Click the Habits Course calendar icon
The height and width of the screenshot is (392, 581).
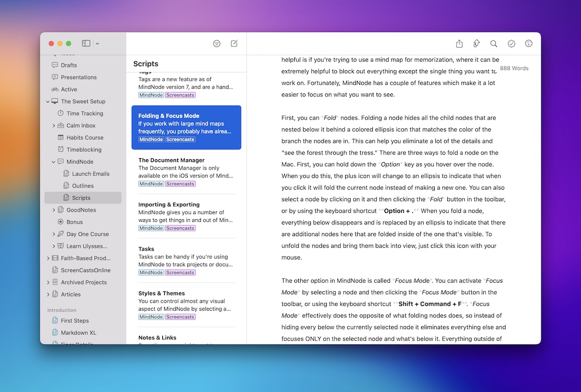coord(61,138)
